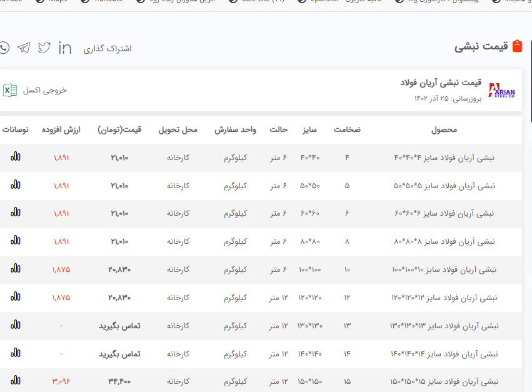View fluctuation chart for the 80*80*8 angle row

pos(16,241)
